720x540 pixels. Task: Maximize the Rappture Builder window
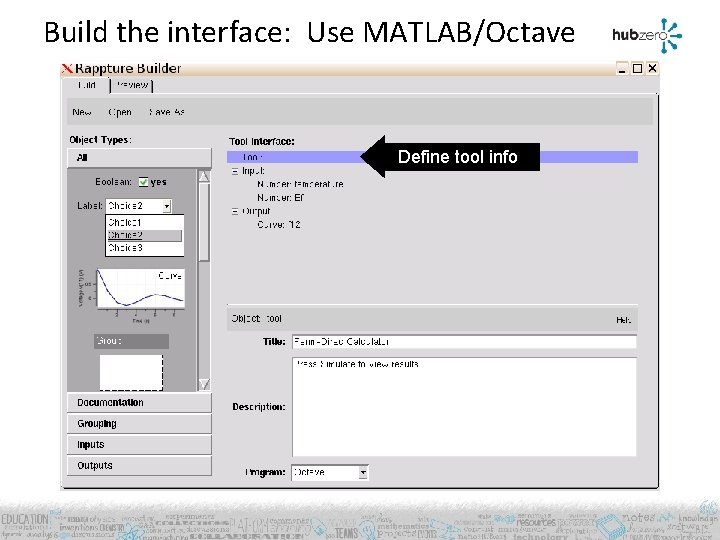click(x=637, y=68)
